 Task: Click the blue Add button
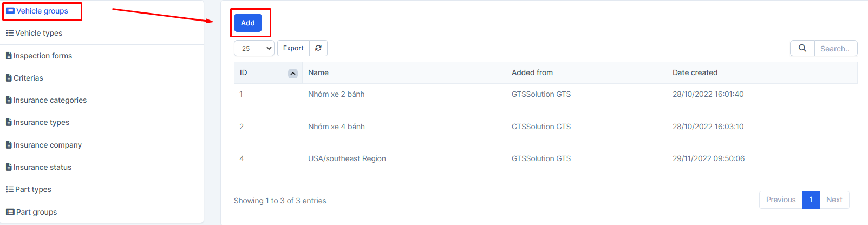point(248,23)
